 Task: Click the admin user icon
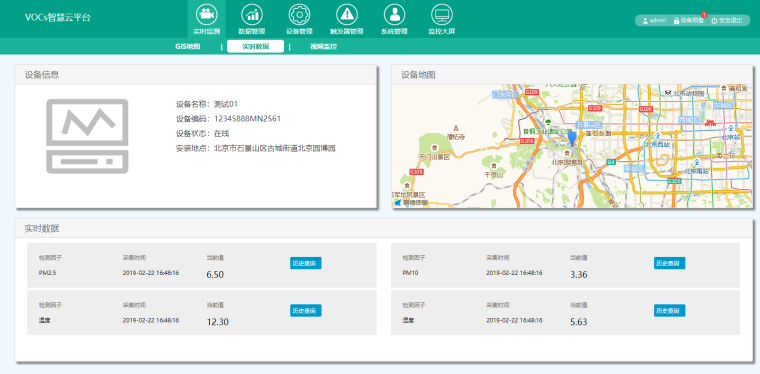tap(645, 21)
